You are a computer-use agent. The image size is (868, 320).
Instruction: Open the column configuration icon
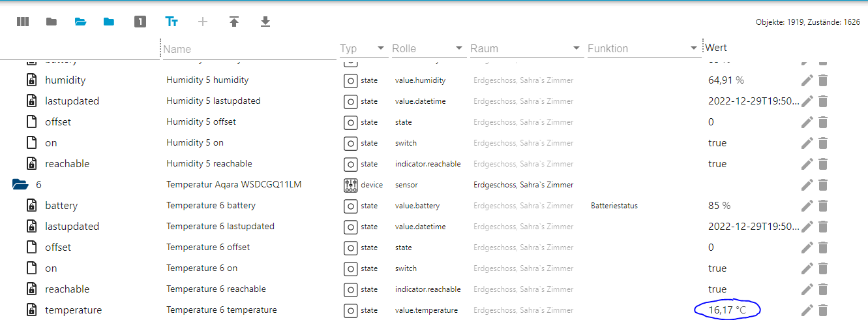click(x=23, y=22)
